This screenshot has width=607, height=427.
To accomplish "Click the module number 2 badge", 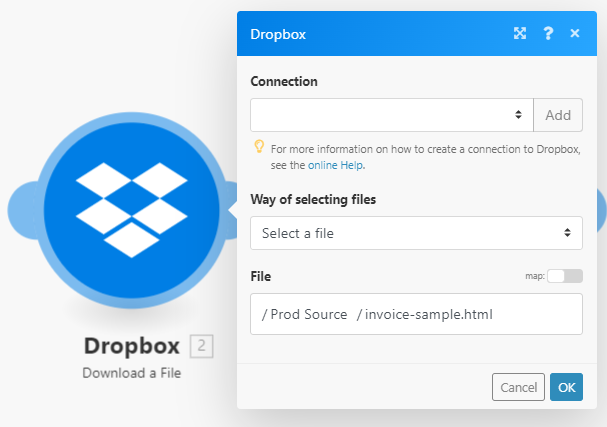I will click(201, 347).
